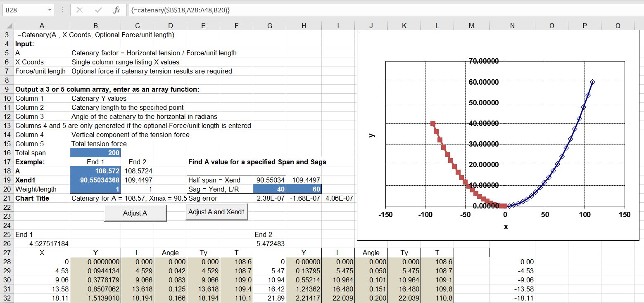644x303 pixels.
Task: Click the top red square marker on chart
Action: click(x=433, y=123)
